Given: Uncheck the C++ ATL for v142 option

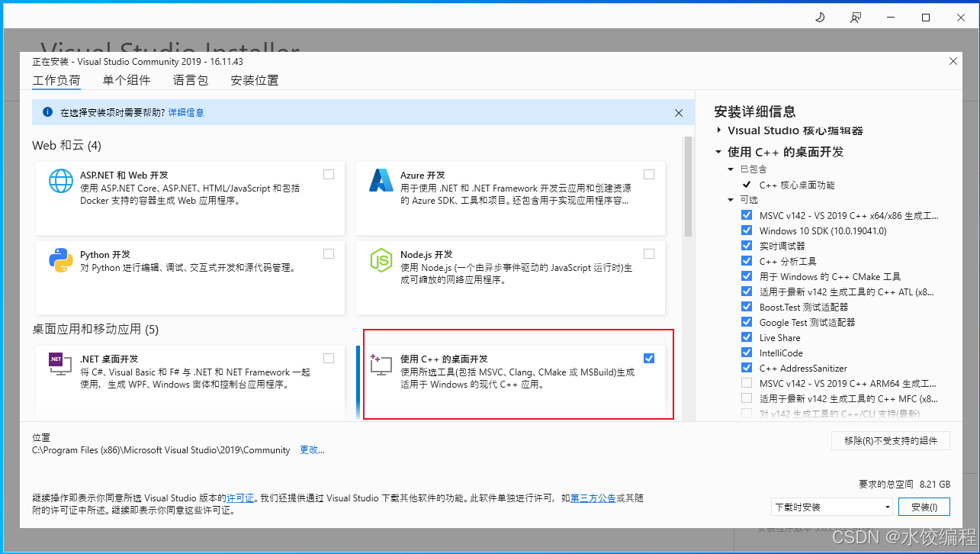Looking at the screenshot, I should (x=747, y=291).
